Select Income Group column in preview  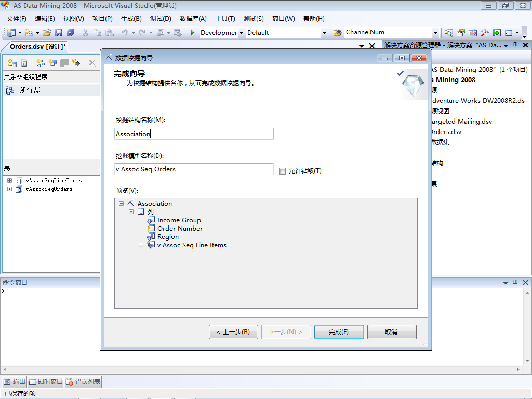pos(179,220)
